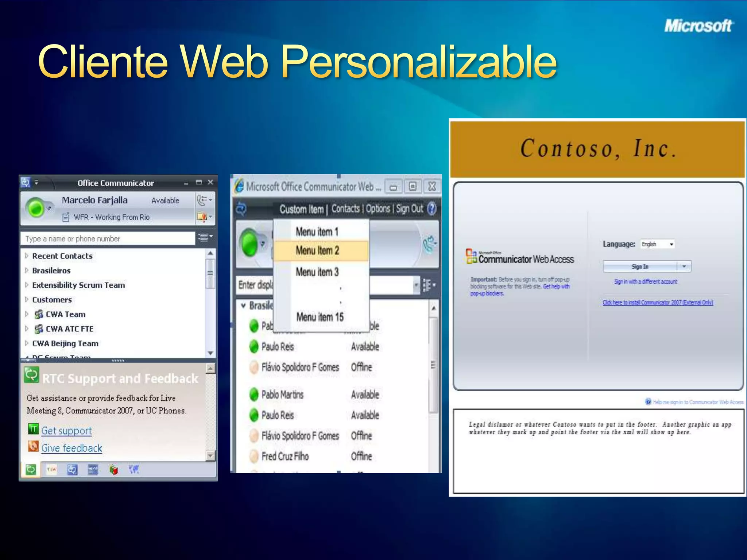Click Fred Cruz Filho offline presence icon

[x=254, y=456]
